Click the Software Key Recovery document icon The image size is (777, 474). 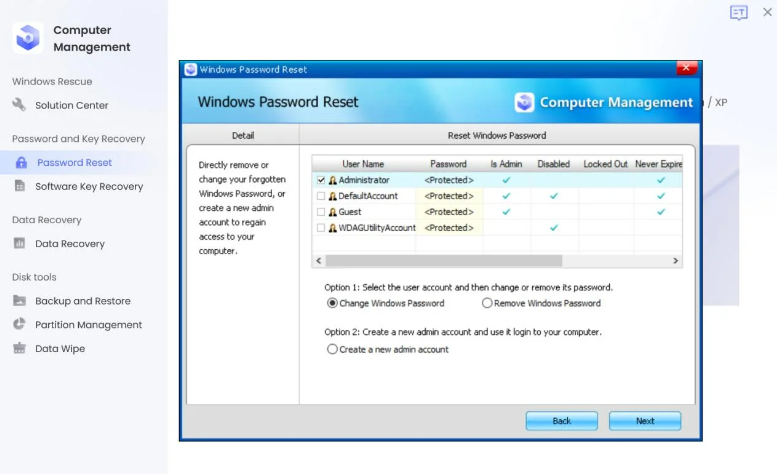coord(19,186)
